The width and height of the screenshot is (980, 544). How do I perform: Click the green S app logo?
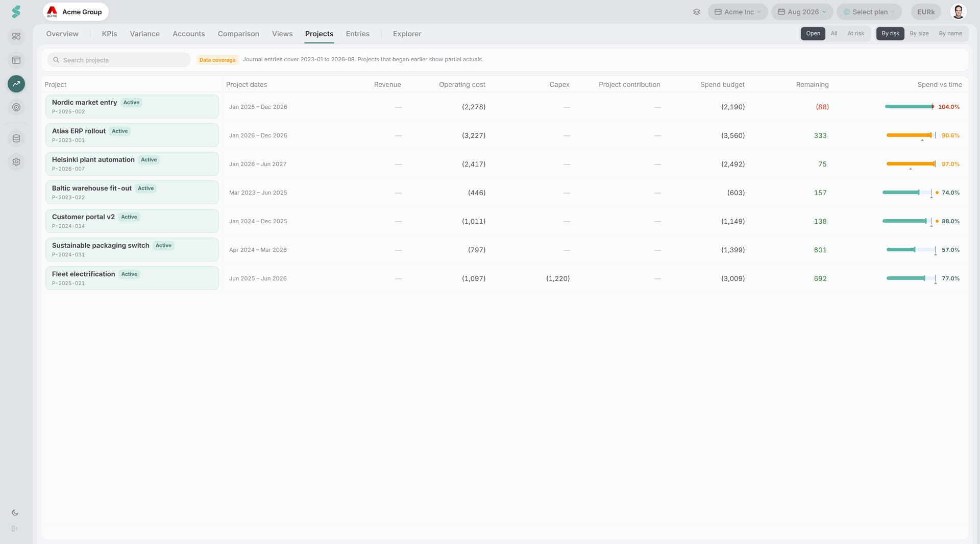(x=16, y=12)
